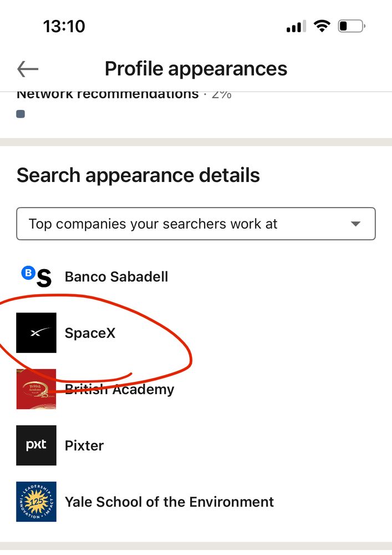This screenshot has height=555, width=392.
Task: Open the British Academy entry text
Action: coord(120,390)
